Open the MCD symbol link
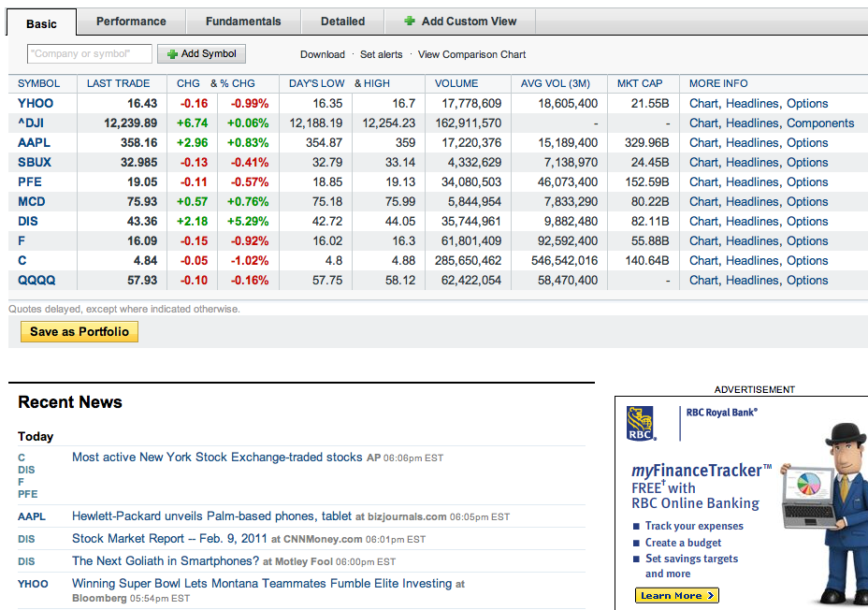The height and width of the screenshot is (610, 868). click(32, 201)
